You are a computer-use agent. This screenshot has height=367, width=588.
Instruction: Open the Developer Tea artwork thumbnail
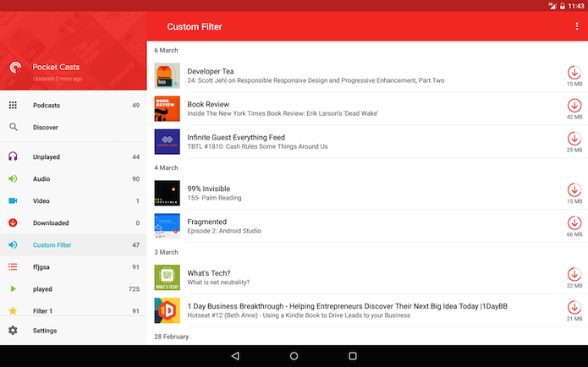[x=167, y=75]
